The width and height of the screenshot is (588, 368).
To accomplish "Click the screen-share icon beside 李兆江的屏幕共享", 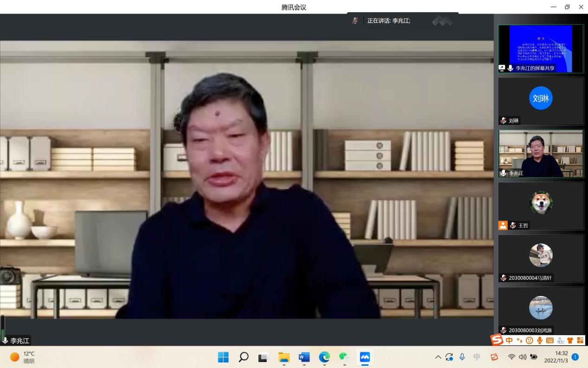I will 502,68.
